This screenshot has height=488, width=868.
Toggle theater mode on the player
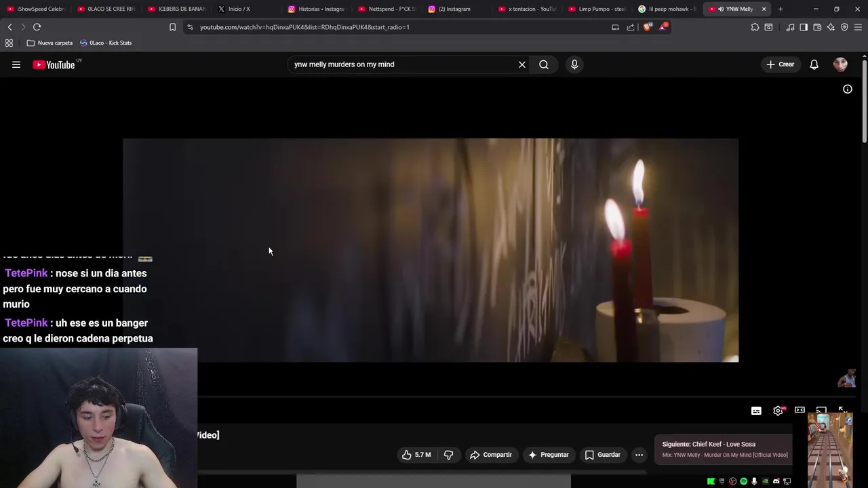click(800, 410)
